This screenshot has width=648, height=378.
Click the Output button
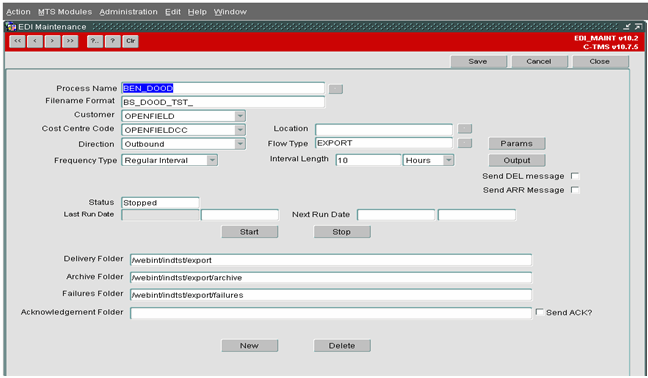pyautogui.click(x=517, y=160)
